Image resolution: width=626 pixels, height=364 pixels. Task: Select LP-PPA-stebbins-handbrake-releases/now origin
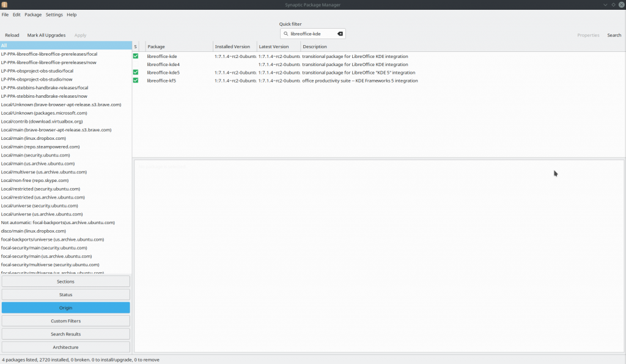coord(44,96)
